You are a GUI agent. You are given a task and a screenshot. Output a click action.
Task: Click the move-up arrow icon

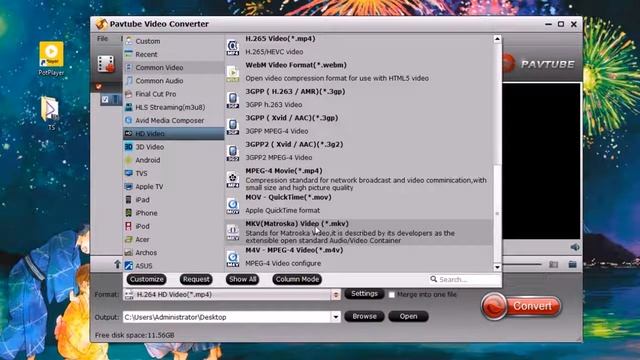click(x=117, y=264)
